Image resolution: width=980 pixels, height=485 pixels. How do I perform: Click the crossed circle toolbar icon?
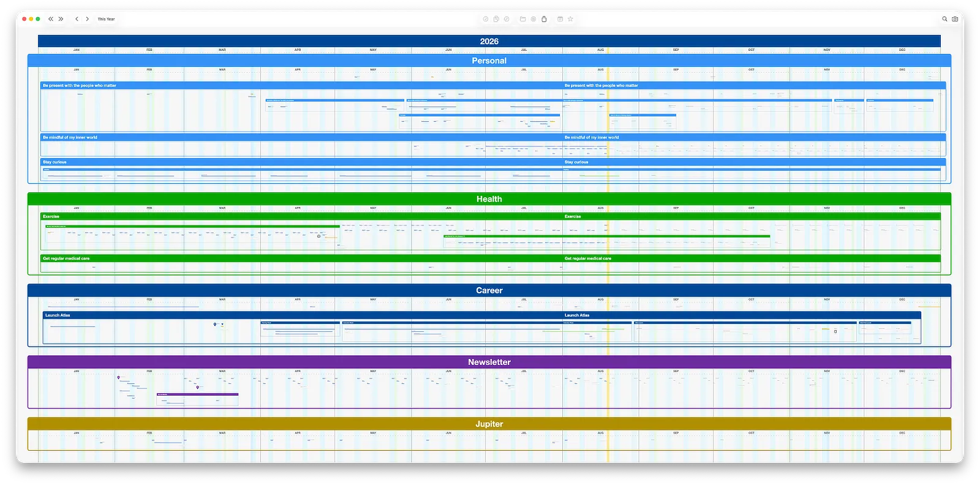pos(533,19)
